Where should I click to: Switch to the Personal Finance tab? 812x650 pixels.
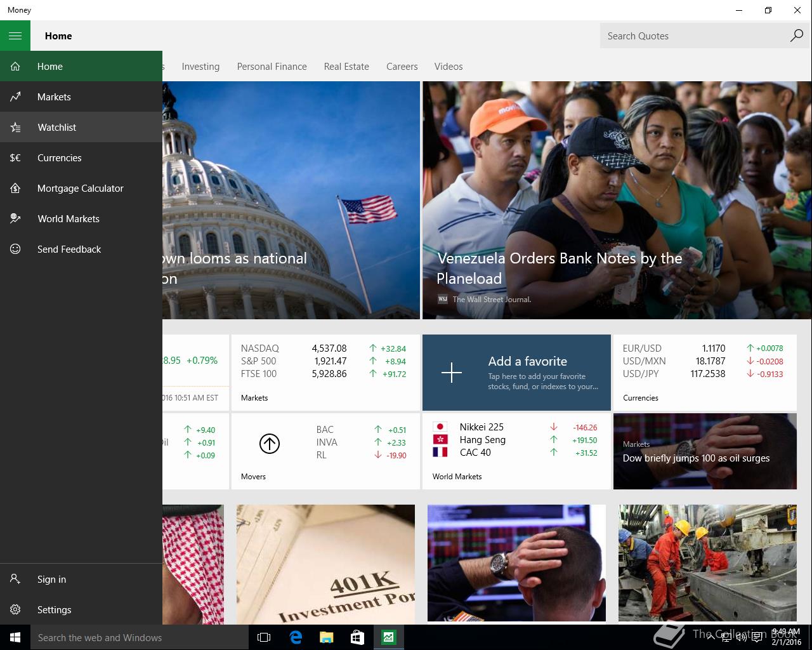[x=272, y=67]
